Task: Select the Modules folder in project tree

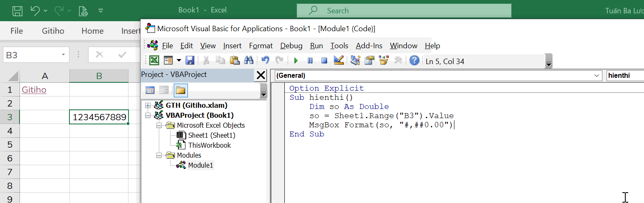Action: point(189,155)
